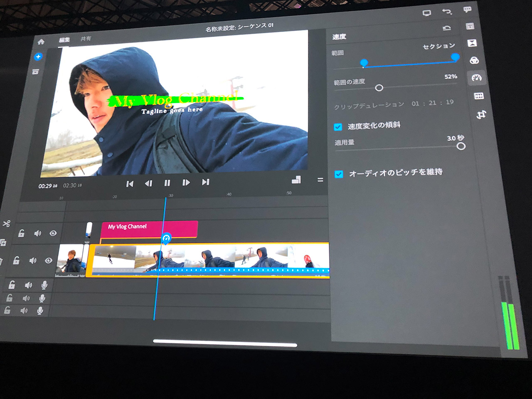Open the blue plus add-media button
532x399 pixels.
pos(38,57)
